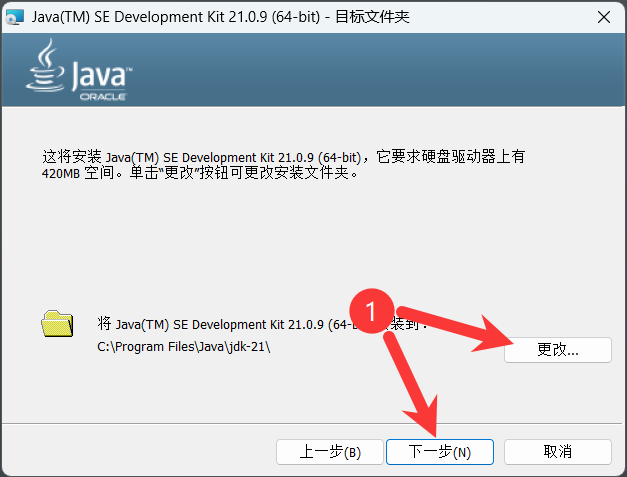The image size is (627, 477).
Task: Click the yellow destination folder icon
Action: click(57, 323)
